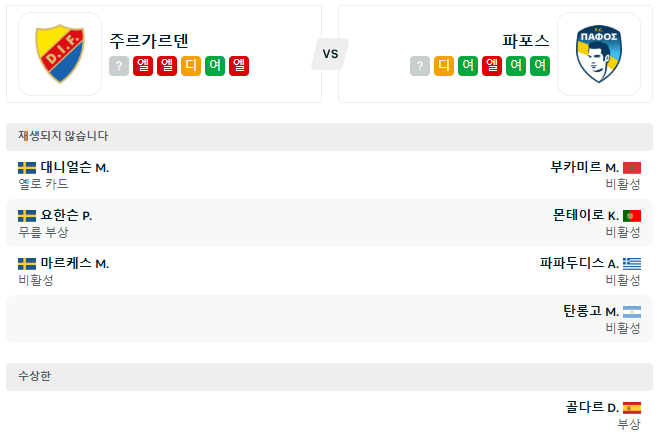The width and height of the screenshot is (659, 438).
Task: Click the Sweden flag beside 대니얼손 M.
Action: pos(27,168)
